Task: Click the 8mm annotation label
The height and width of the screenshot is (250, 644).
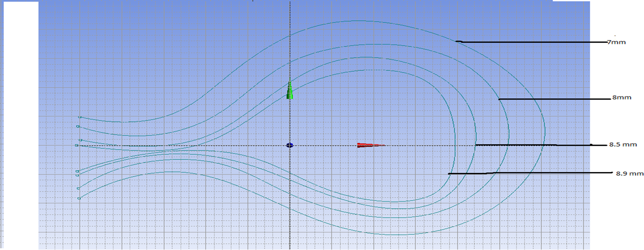Action: (622, 97)
